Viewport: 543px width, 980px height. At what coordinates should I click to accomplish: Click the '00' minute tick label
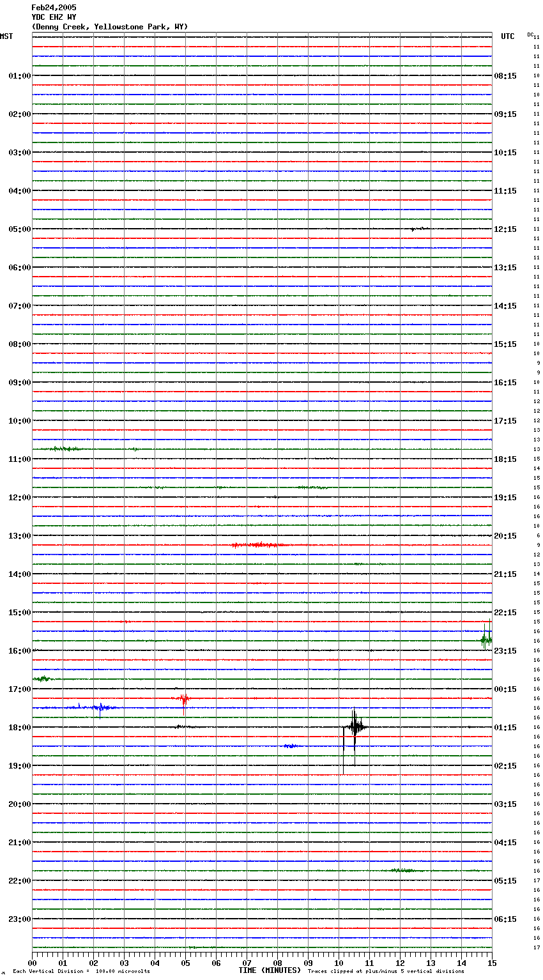tap(32, 963)
